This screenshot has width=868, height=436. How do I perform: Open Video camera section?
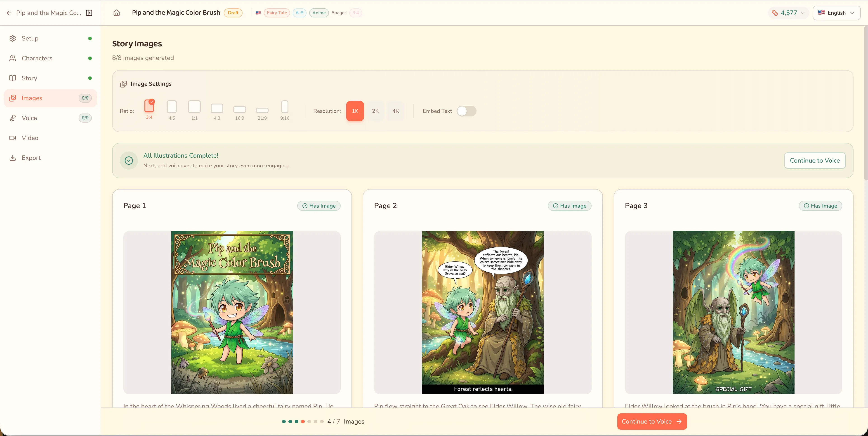click(30, 138)
